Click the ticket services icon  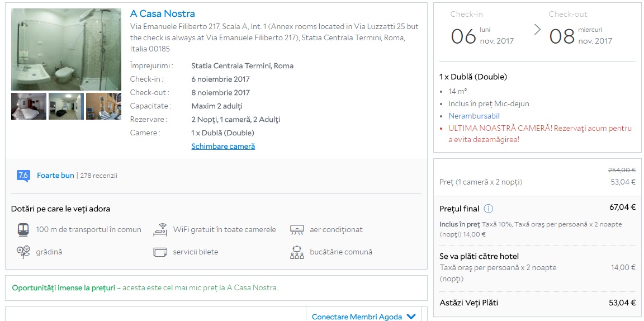[x=160, y=252]
